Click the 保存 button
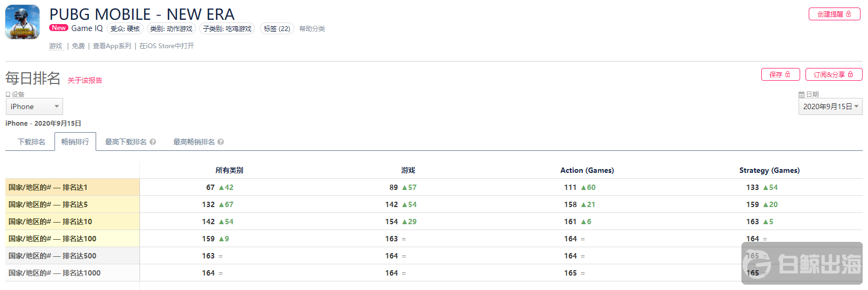 [x=780, y=74]
